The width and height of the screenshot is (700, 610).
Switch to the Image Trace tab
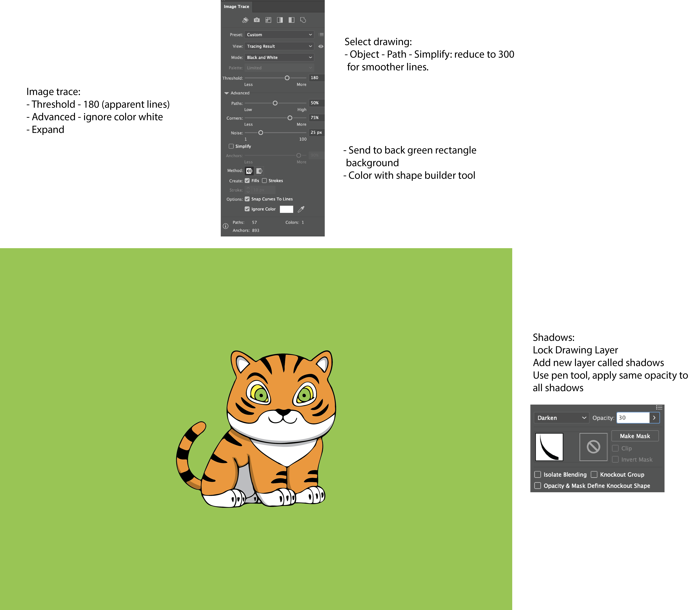(236, 6)
